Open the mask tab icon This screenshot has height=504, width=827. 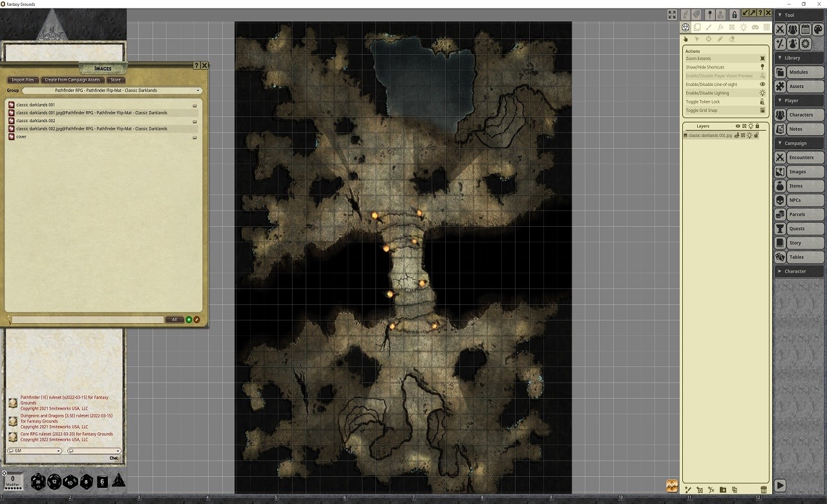click(755, 27)
